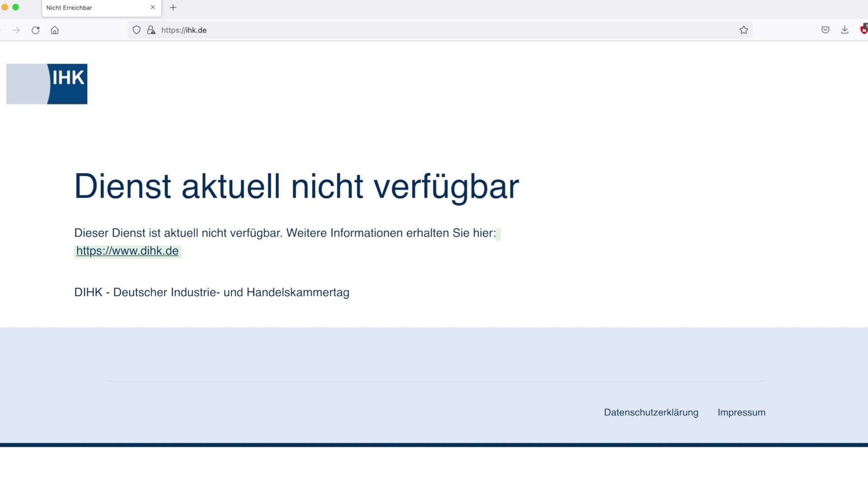
Task: Open a new tab with plus
Action: pyautogui.click(x=173, y=8)
